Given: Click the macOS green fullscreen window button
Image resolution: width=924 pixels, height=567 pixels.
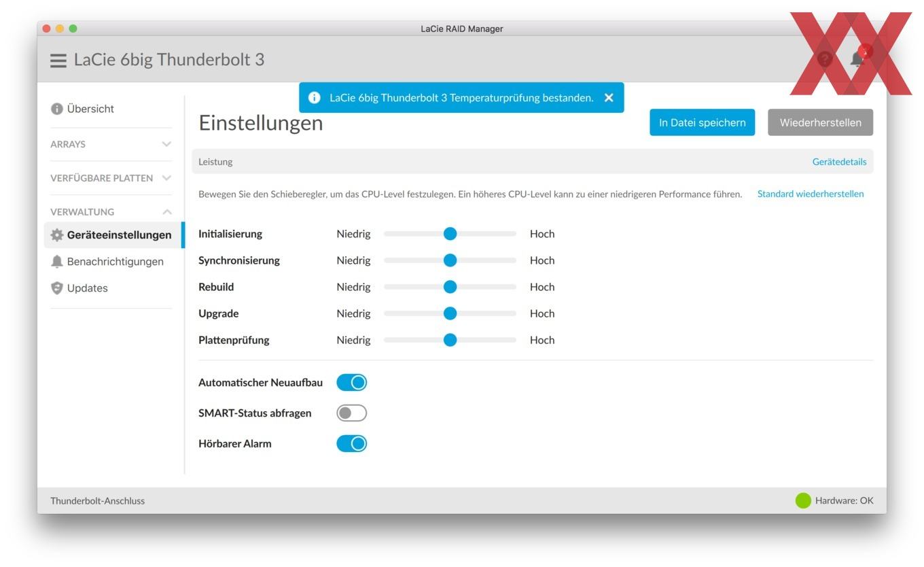Looking at the screenshot, I should (73, 29).
